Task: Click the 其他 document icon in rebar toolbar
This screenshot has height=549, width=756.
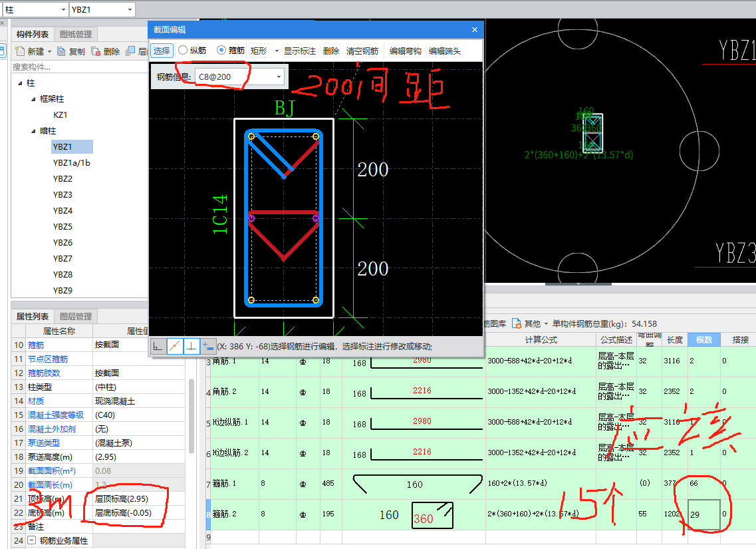Action: pyautogui.click(x=517, y=323)
